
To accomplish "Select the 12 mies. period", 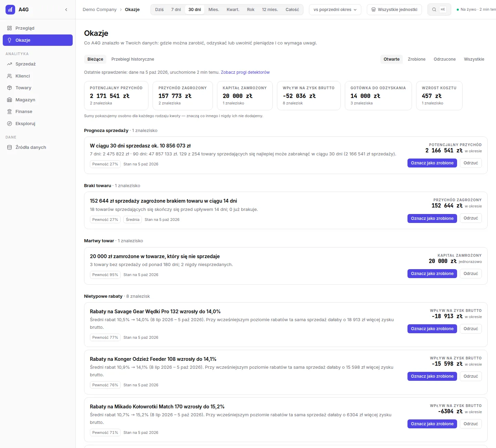I will [270, 10].
